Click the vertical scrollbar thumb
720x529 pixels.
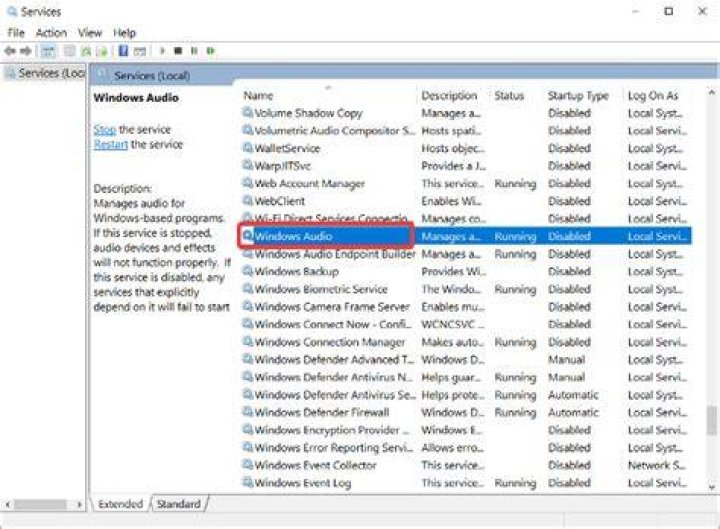712,420
